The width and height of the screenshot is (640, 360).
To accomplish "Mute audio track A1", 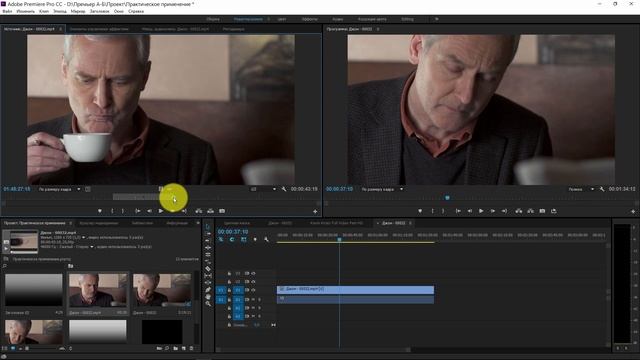I will [253, 300].
